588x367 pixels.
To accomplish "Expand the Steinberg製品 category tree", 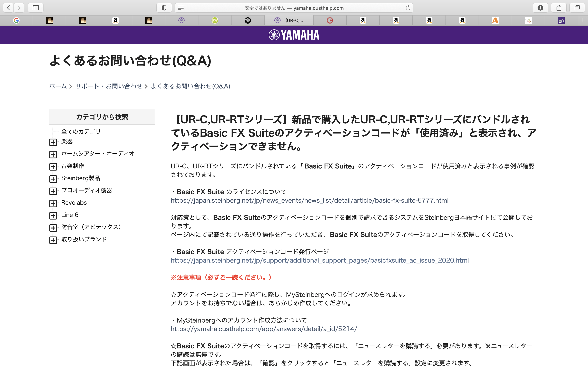I will tap(53, 179).
